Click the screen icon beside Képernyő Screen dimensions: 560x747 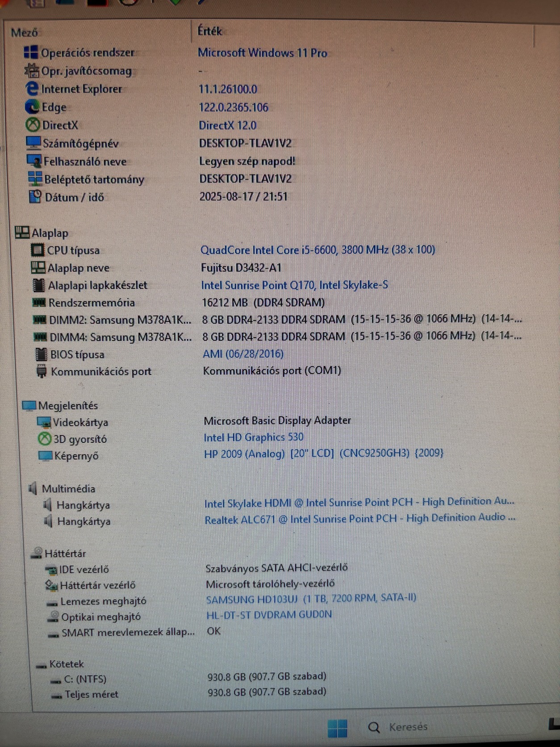point(46,456)
